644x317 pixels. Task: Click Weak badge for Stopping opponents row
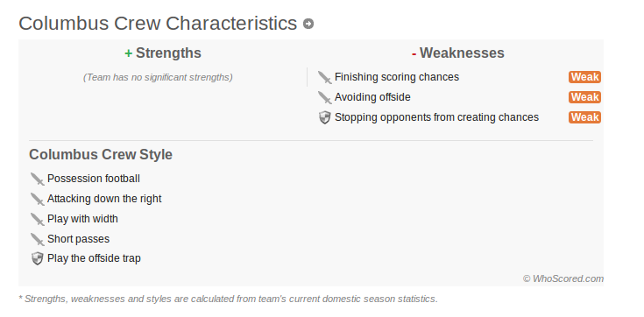click(x=584, y=117)
